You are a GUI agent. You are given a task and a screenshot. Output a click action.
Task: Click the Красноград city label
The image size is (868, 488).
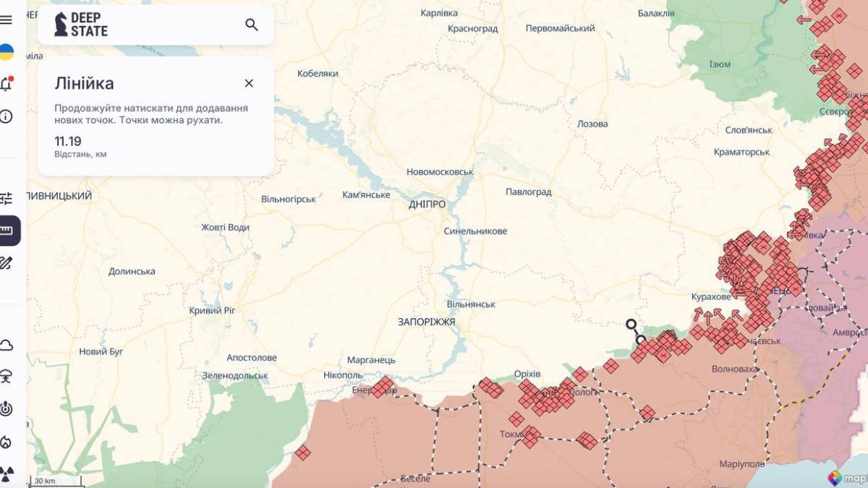(x=473, y=28)
